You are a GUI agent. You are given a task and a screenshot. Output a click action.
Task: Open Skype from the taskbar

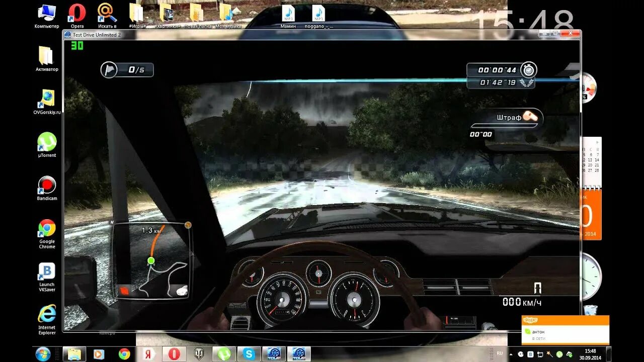click(x=249, y=354)
